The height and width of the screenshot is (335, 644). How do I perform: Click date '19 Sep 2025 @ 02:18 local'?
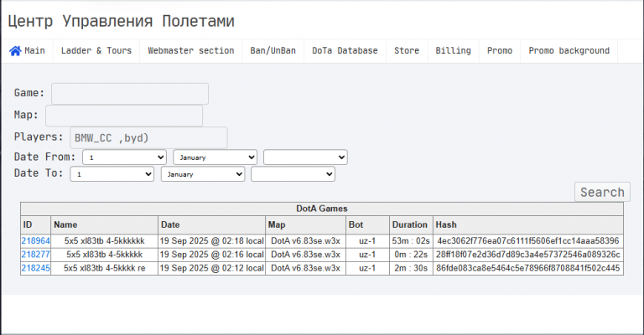[211, 240]
